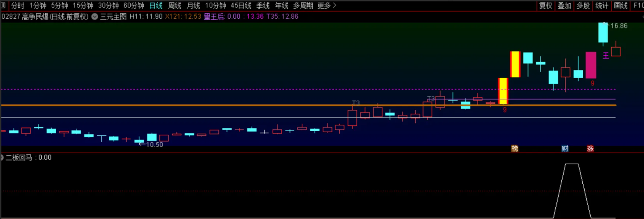Open the 多周期 multi-period view
The width and height of the screenshot is (644, 219).
click(303, 5)
